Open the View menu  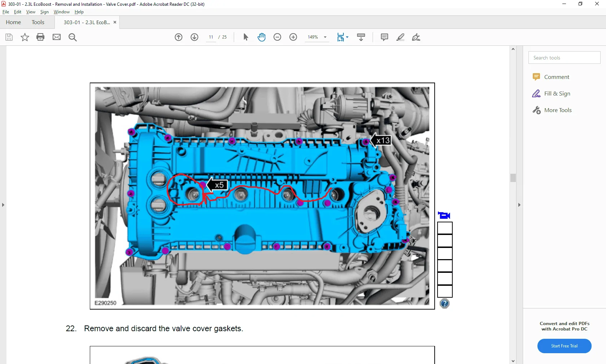31,12
